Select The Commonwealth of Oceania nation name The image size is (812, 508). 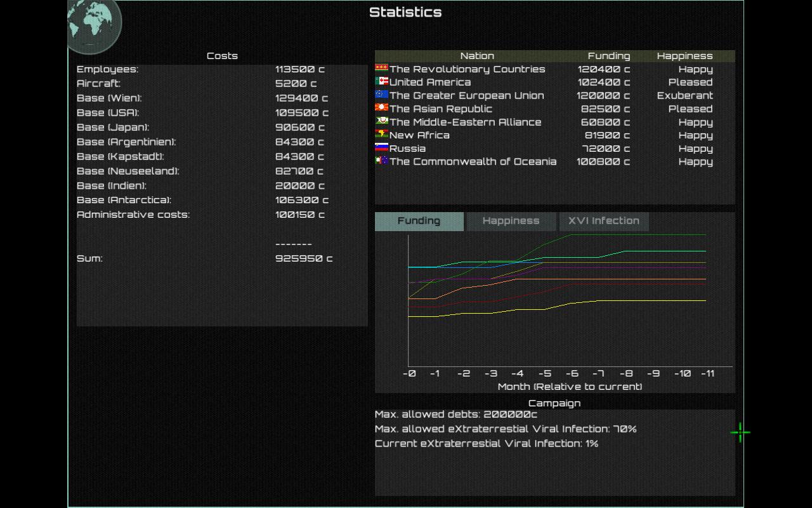point(473,161)
